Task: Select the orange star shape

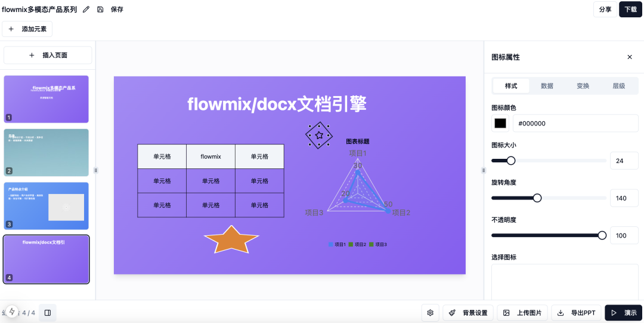Action: [231, 240]
